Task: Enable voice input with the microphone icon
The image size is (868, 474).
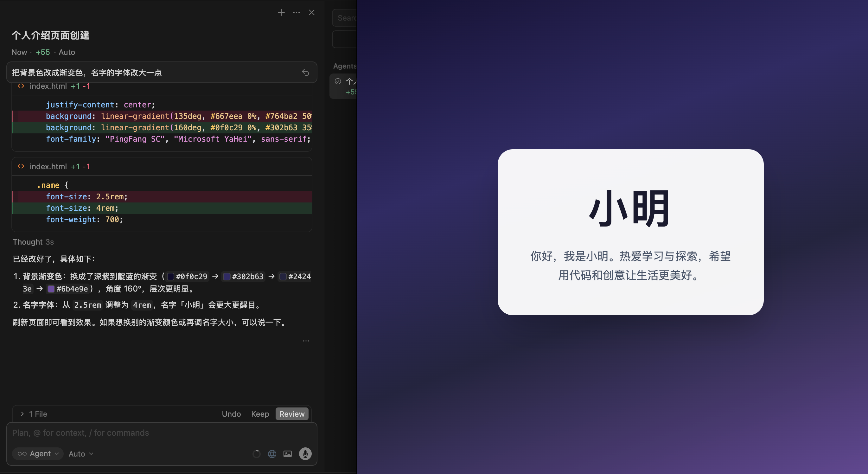Action: click(305, 454)
